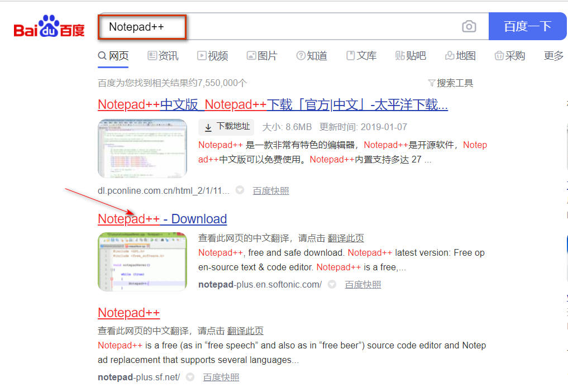568x392 pixels.
Task: Select the 网页 tab
Action: tap(113, 56)
